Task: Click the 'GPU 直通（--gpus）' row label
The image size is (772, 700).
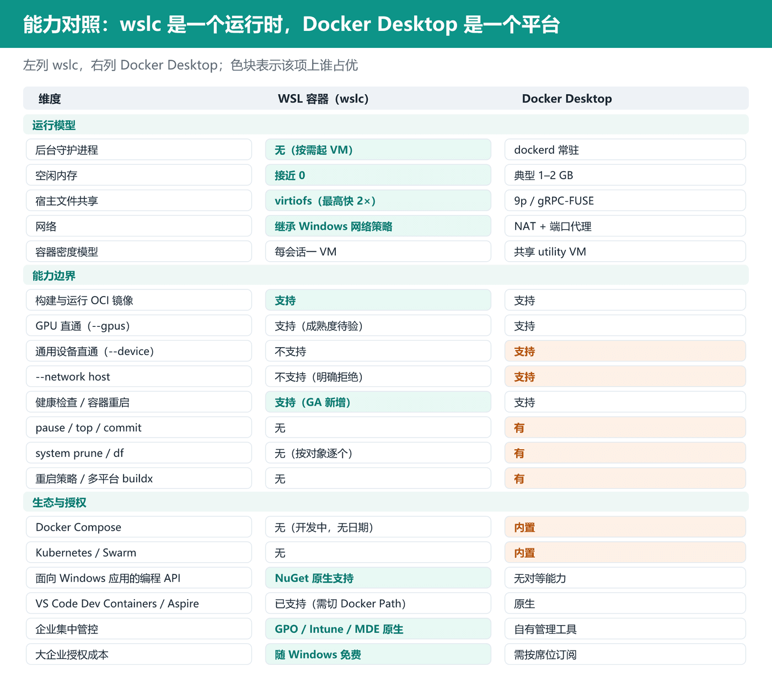Action: click(139, 326)
